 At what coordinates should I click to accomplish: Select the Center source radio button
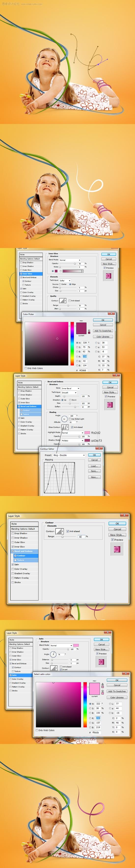point(60,284)
